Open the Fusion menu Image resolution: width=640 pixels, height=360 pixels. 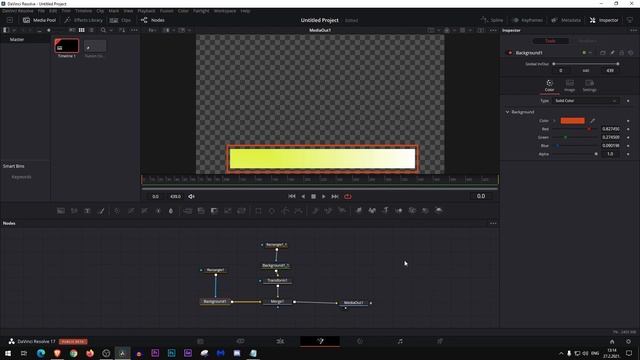(x=166, y=11)
